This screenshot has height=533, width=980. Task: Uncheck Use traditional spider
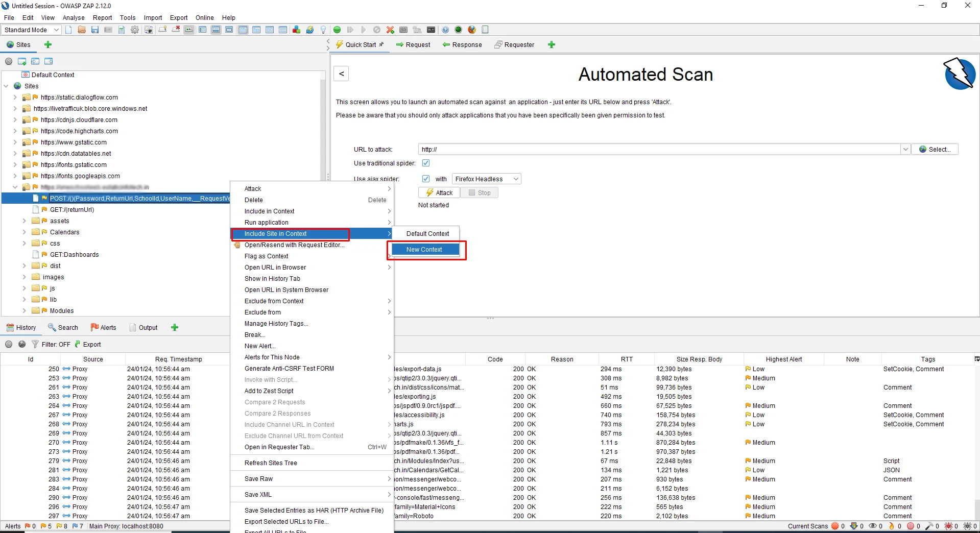(x=426, y=163)
